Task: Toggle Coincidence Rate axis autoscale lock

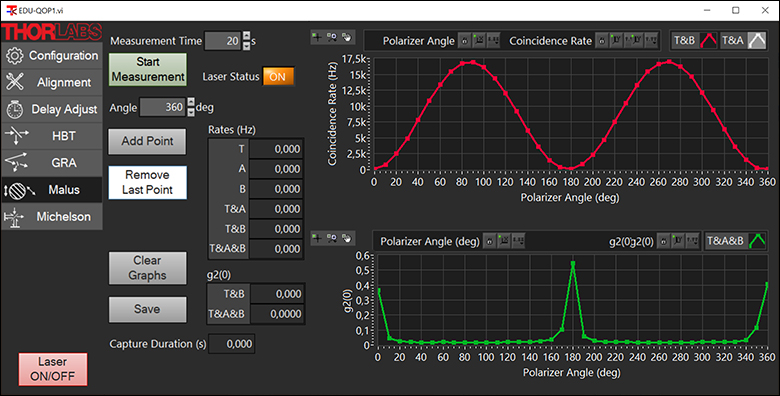Action: (601, 41)
